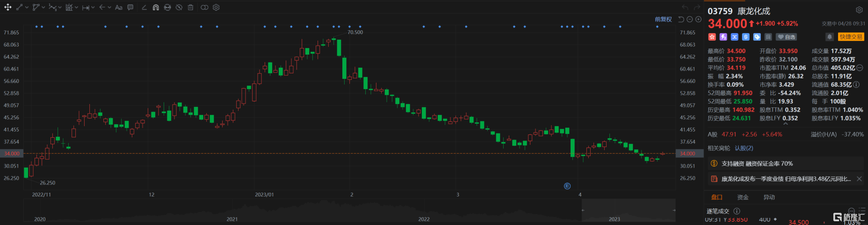868x225 pixels.
Task: Click the stock code 03759 title
Action: click(x=720, y=11)
